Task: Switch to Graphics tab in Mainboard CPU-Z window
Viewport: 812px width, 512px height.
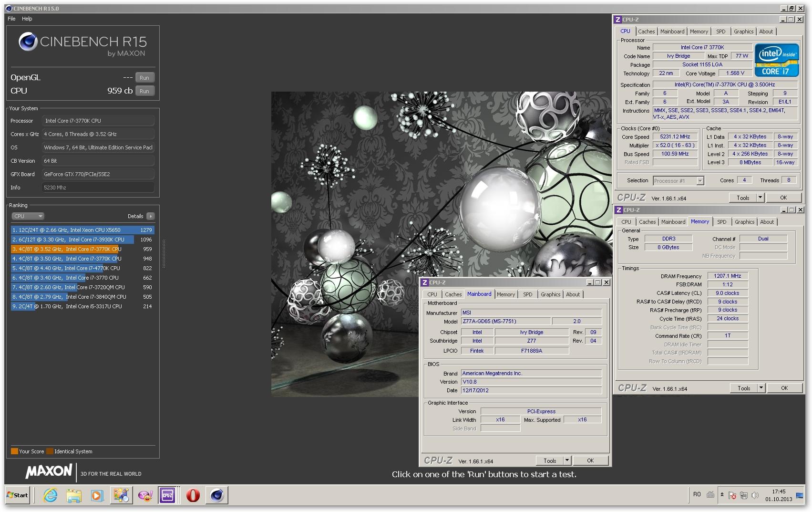Action: (550, 294)
